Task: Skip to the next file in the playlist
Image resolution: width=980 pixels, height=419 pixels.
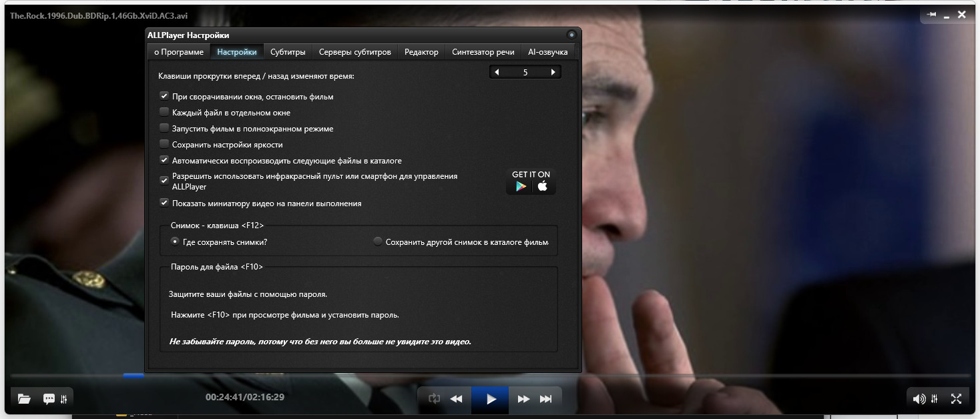Action: (x=546, y=399)
